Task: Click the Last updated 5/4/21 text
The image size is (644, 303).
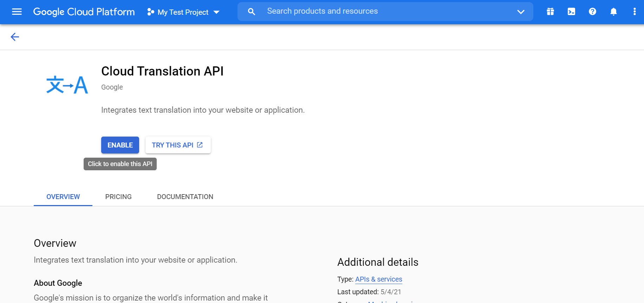Action: coord(369,292)
